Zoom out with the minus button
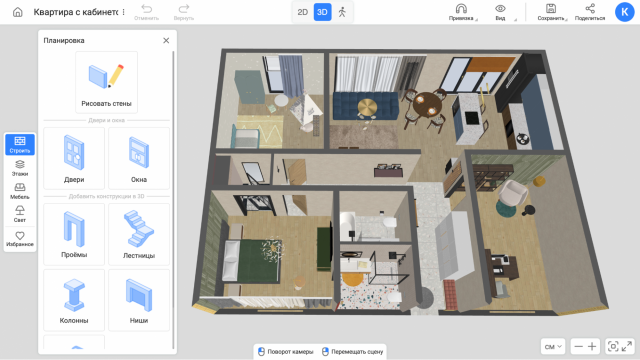 (x=578, y=347)
